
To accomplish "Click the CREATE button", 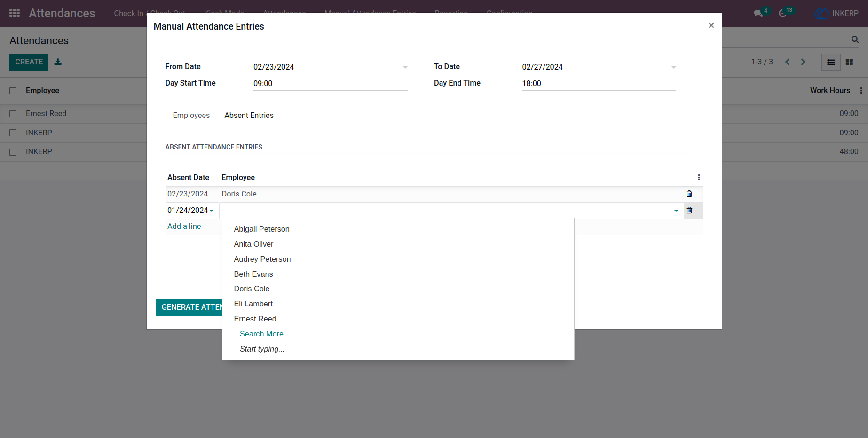I will click(x=29, y=62).
